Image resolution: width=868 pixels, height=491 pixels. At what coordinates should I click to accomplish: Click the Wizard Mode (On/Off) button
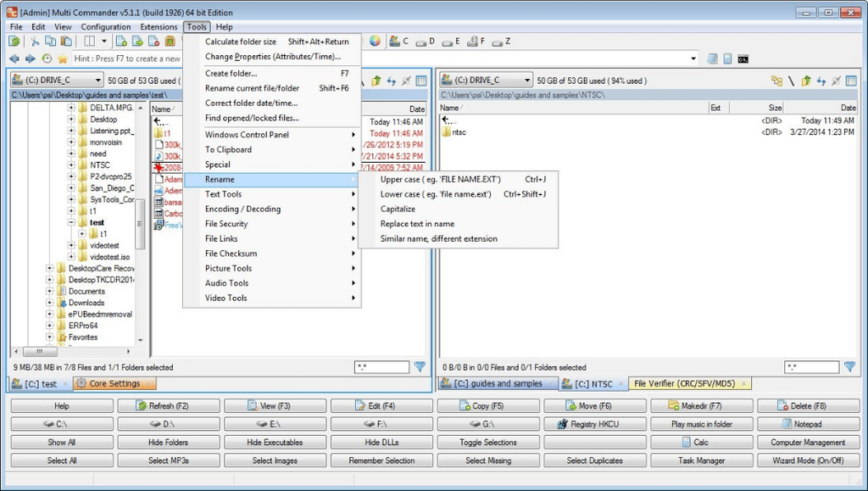pos(808,460)
